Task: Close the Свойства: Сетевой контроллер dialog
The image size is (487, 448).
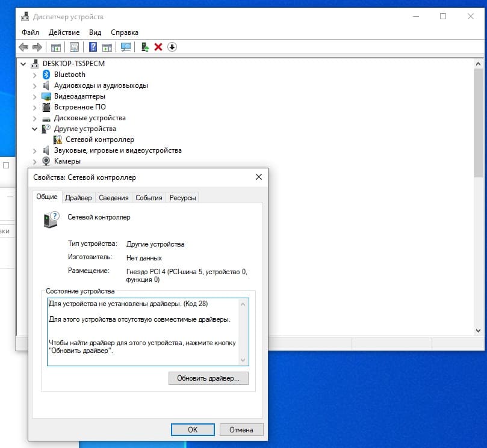Action: pos(259,177)
